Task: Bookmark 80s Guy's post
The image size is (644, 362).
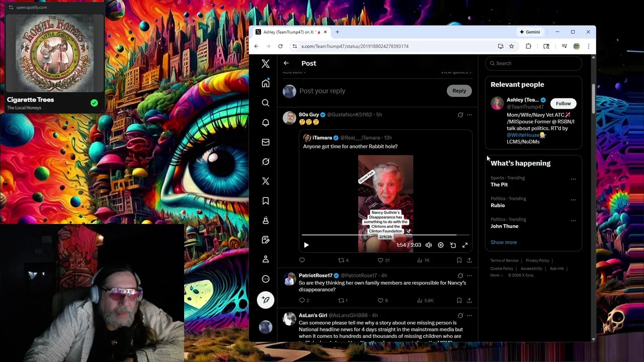Action: [x=459, y=260]
